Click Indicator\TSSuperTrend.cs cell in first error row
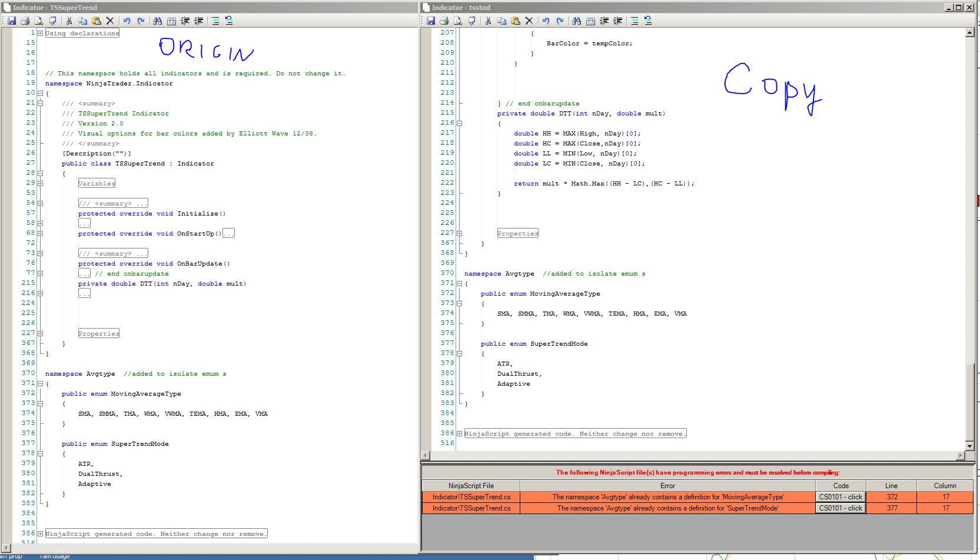Image resolution: width=980 pixels, height=560 pixels. point(471,497)
